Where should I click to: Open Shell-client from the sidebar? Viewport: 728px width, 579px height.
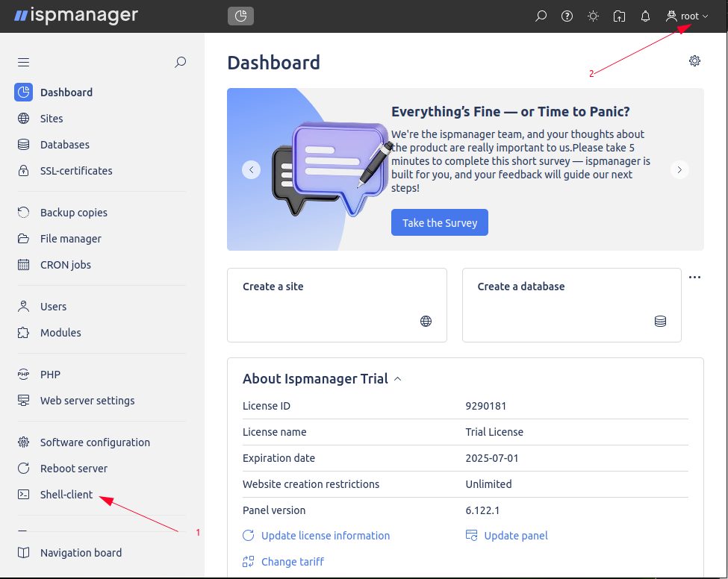(66, 495)
